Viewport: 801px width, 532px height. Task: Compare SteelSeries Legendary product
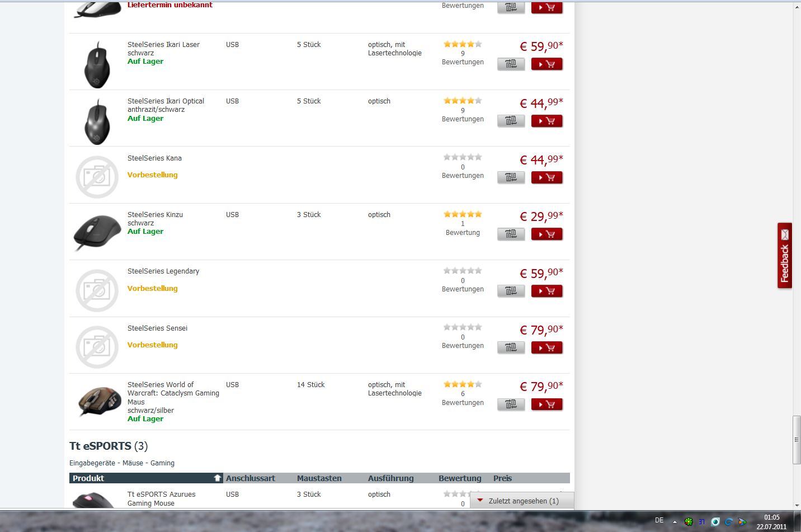[x=511, y=291]
